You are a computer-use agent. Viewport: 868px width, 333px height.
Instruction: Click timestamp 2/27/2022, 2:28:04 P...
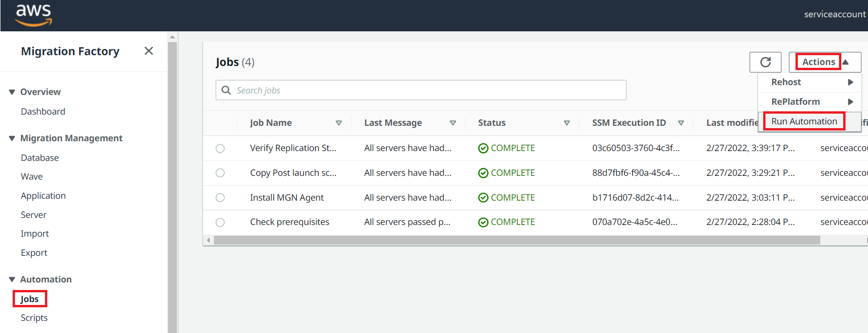[751, 222]
